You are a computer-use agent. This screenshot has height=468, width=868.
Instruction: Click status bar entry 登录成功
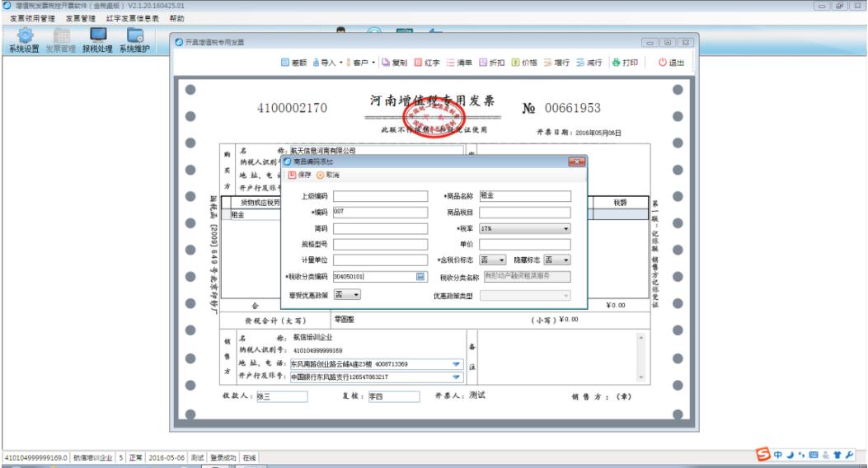[223, 458]
